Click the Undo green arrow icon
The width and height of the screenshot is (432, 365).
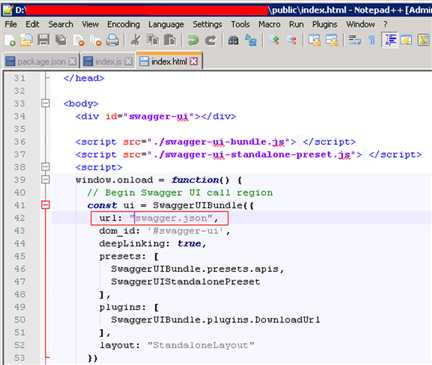[x=193, y=41]
